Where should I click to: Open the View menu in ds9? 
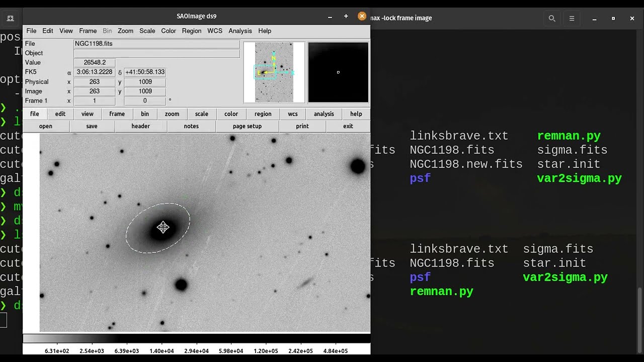[66, 31]
